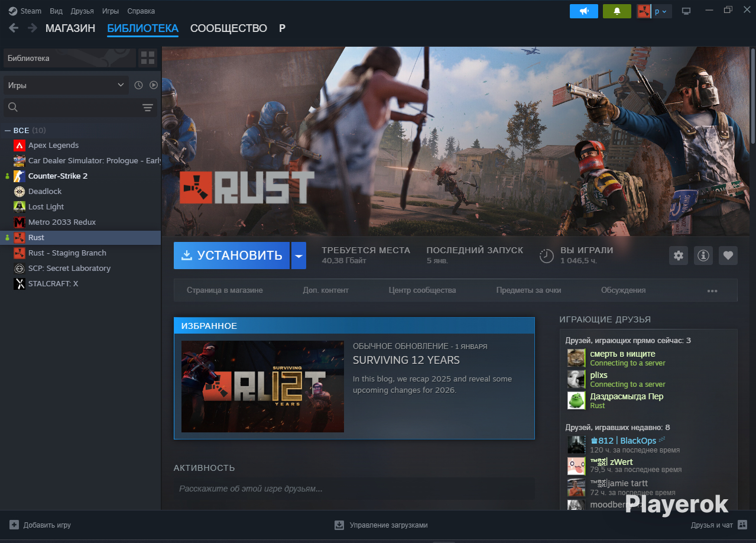
Task: Click the STALCRAFT: X game icon
Action: [x=20, y=284]
